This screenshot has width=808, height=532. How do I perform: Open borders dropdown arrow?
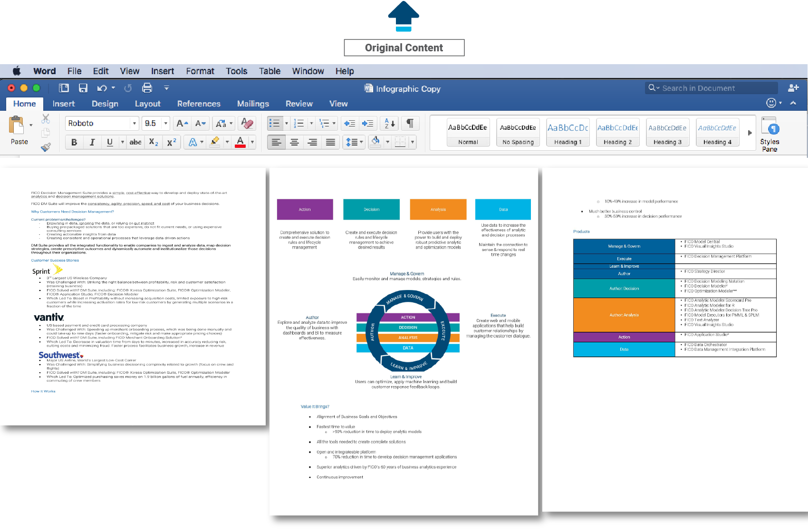coord(413,142)
